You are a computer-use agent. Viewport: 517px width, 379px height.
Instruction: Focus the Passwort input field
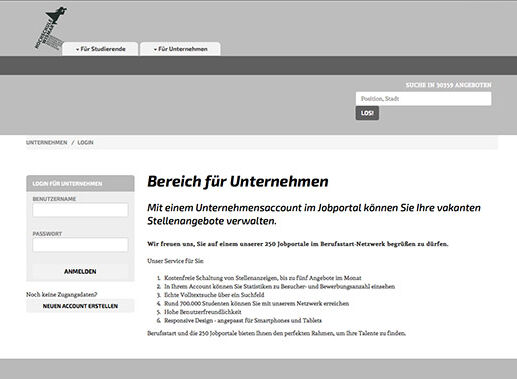(80, 245)
